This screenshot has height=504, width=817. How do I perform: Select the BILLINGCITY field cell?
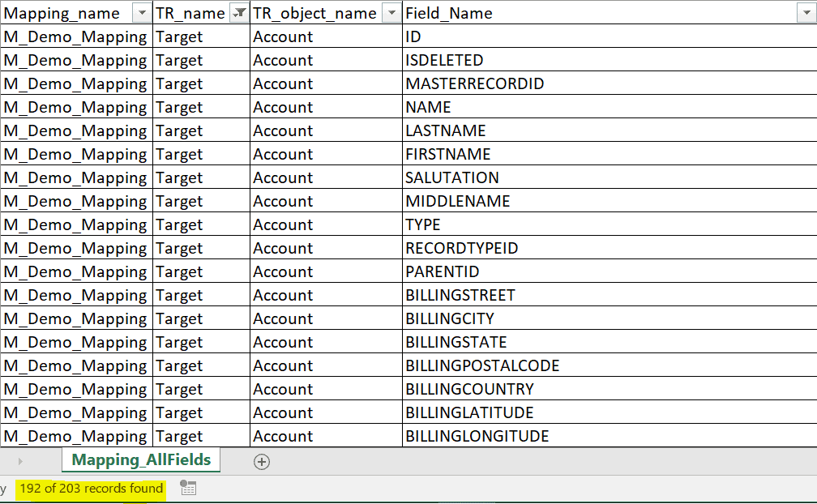coord(610,318)
